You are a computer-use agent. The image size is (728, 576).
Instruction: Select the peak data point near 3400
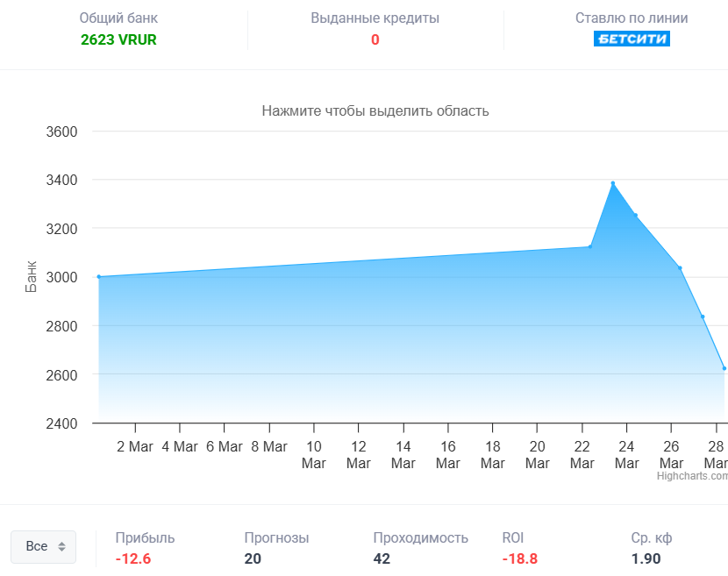[x=613, y=183]
